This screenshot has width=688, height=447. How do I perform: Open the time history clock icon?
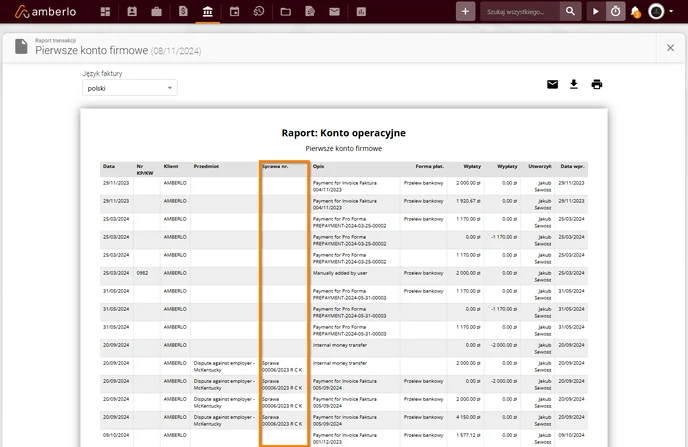pos(259,11)
